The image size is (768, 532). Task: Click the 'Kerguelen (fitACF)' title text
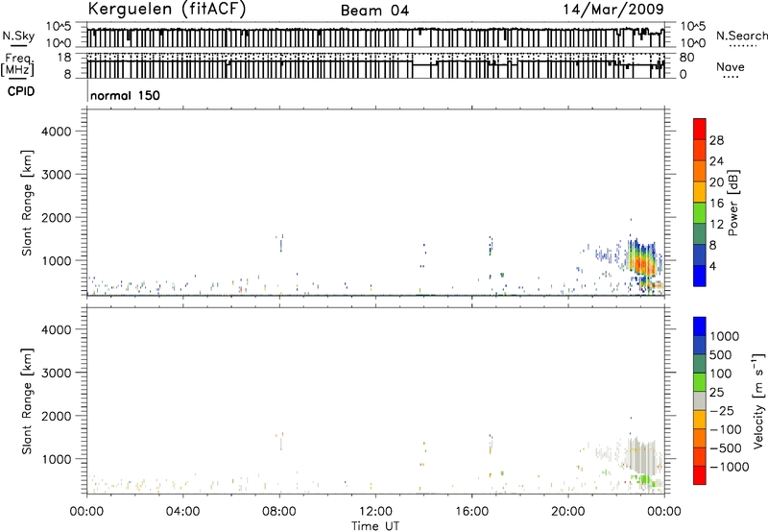point(166,10)
